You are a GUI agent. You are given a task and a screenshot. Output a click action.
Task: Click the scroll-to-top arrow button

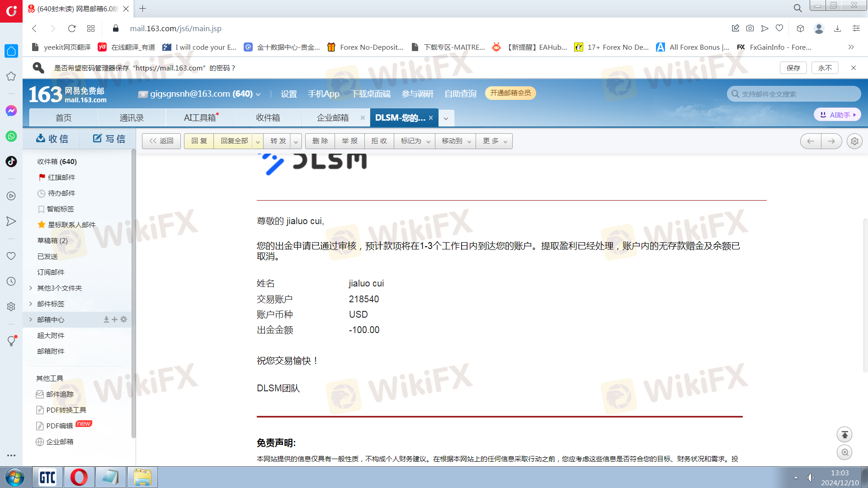click(844, 434)
